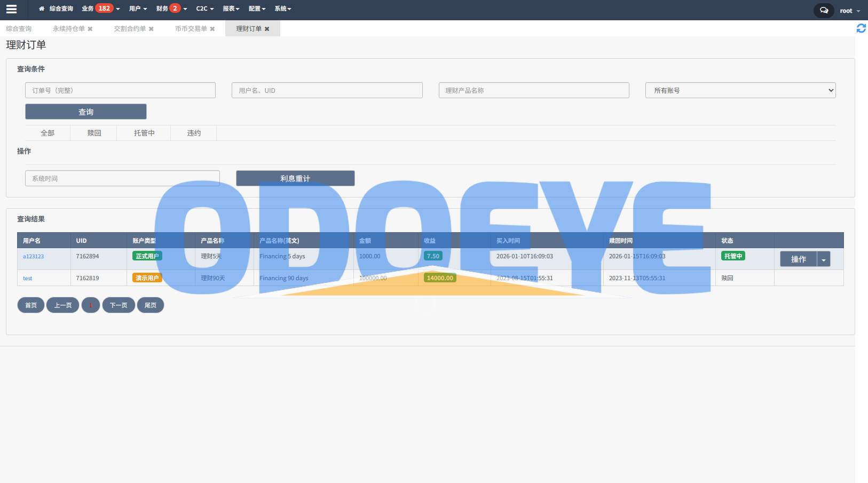This screenshot has height=483, width=868.
Task: Click the 利息重计 button
Action: [x=295, y=178]
